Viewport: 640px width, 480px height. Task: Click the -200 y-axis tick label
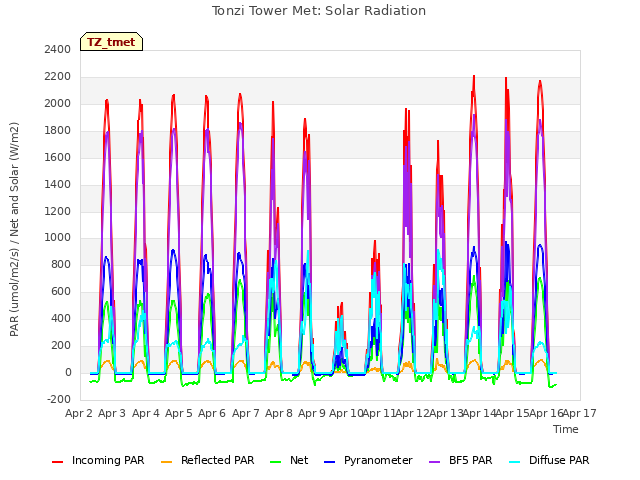pos(59,399)
